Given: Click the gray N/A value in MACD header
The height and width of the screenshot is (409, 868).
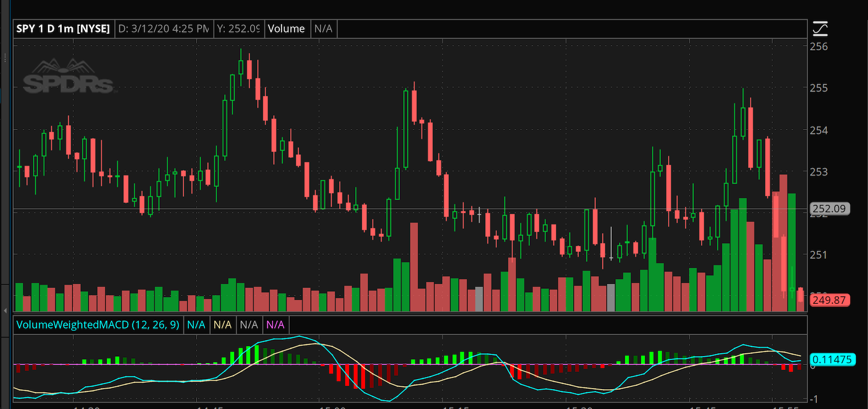Looking at the screenshot, I should click(249, 325).
